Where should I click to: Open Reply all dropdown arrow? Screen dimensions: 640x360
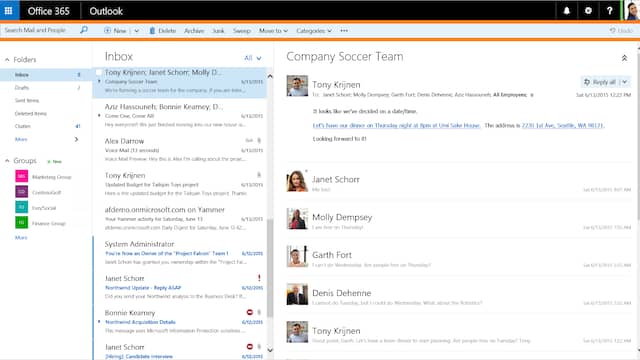pos(624,82)
